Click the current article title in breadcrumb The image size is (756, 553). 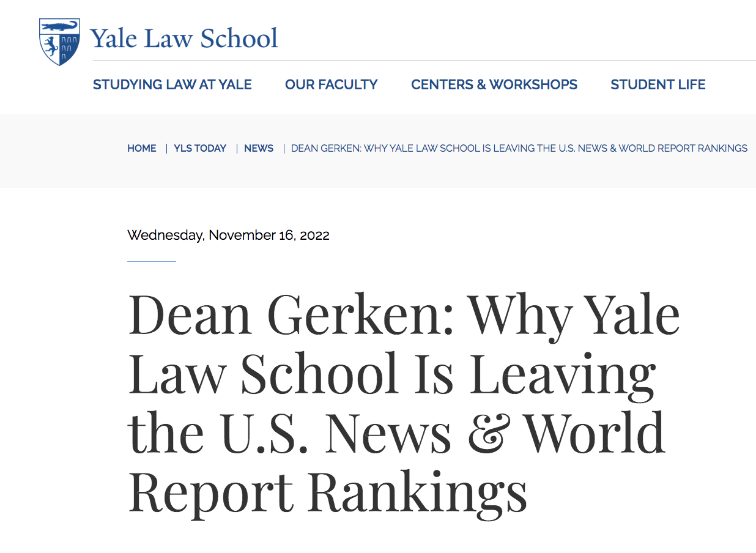pos(519,148)
